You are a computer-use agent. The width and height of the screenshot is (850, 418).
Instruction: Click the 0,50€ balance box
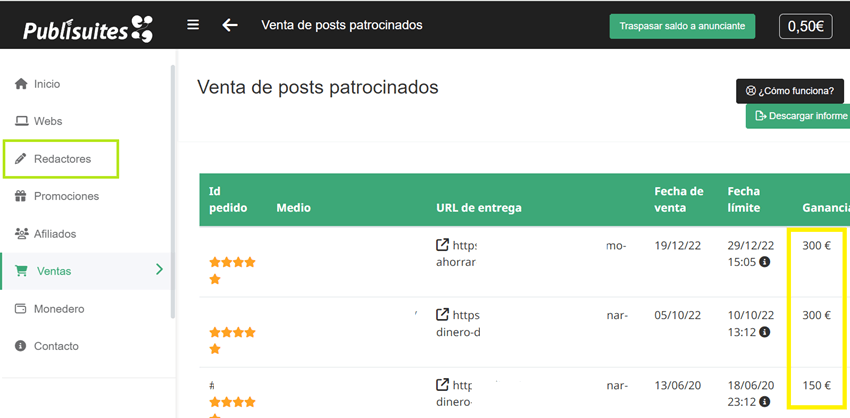(806, 27)
